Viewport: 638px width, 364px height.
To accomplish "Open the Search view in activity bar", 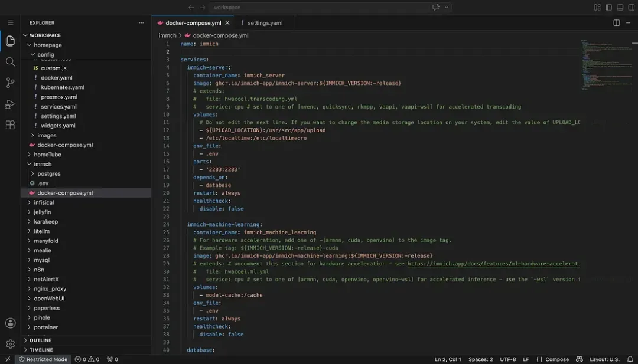I will (x=10, y=62).
